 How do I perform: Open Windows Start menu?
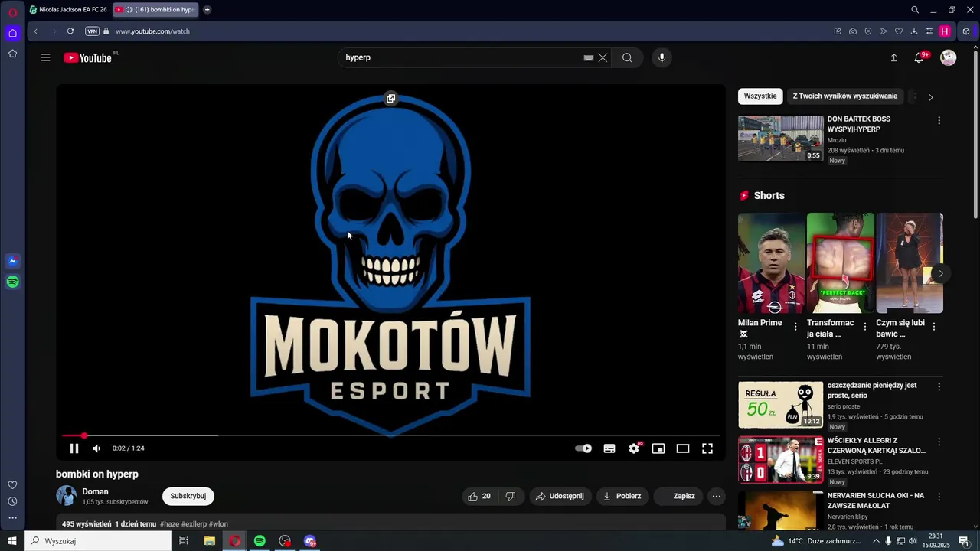click(12, 541)
